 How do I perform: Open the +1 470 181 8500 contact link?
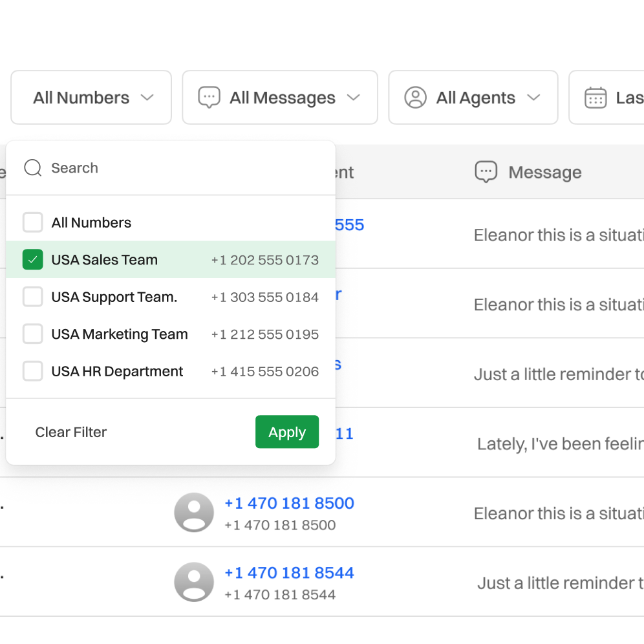[x=289, y=503]
